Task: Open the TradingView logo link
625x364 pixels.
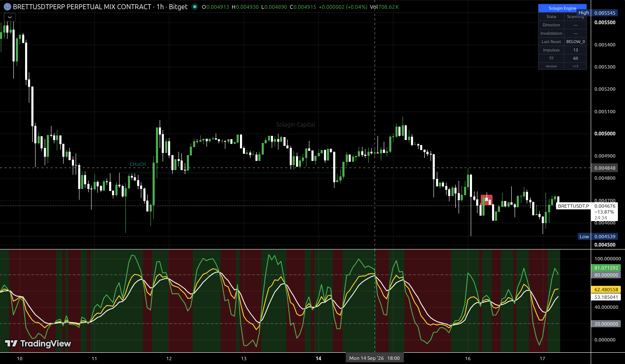Action: coord(38,344)
